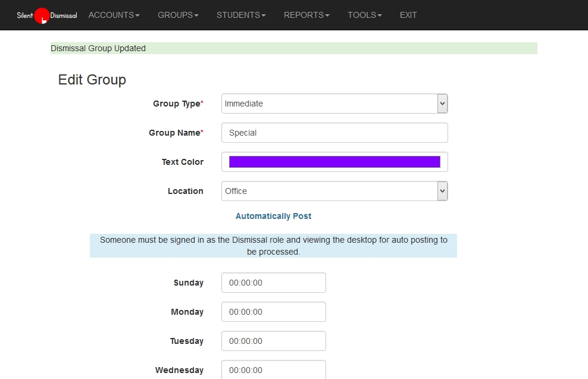Set the Sunday time field
The image size is (588, 379).
[x=274, y=283]
